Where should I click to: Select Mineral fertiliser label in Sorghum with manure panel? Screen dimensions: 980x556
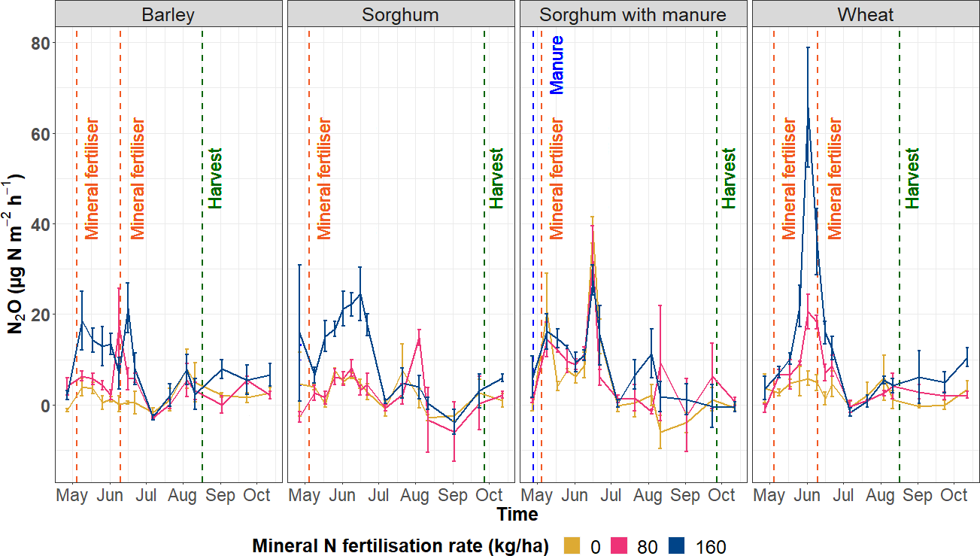(x=557, y=178)
